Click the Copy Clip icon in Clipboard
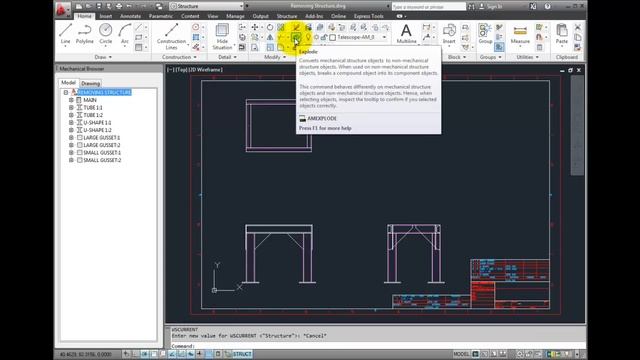The height and width of the screenshot is (360, 640). pyautogui.click(x=578, y=38)
